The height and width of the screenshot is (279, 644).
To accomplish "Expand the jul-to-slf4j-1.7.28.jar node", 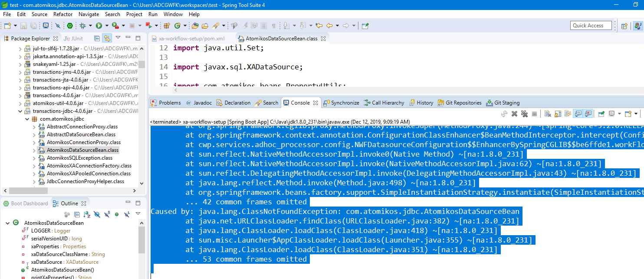I will [20, 49].
